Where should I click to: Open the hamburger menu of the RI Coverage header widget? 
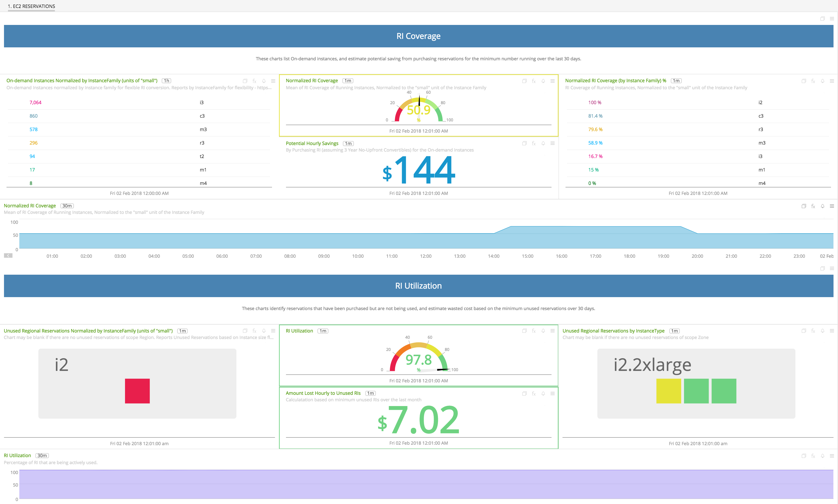click(832, 19)
